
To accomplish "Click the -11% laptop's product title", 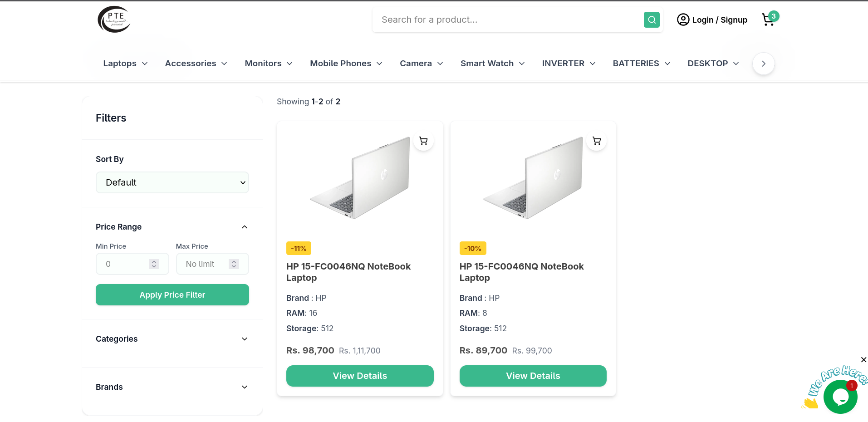I will coord(348,272).
